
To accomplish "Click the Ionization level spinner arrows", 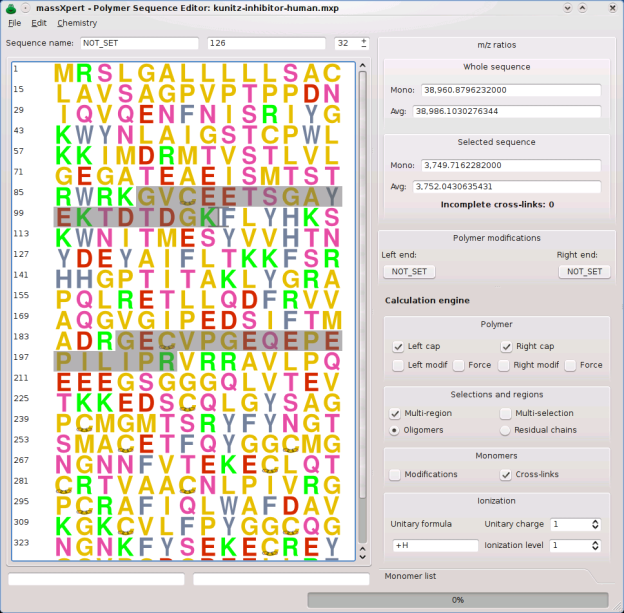I will tap(595, 546).
